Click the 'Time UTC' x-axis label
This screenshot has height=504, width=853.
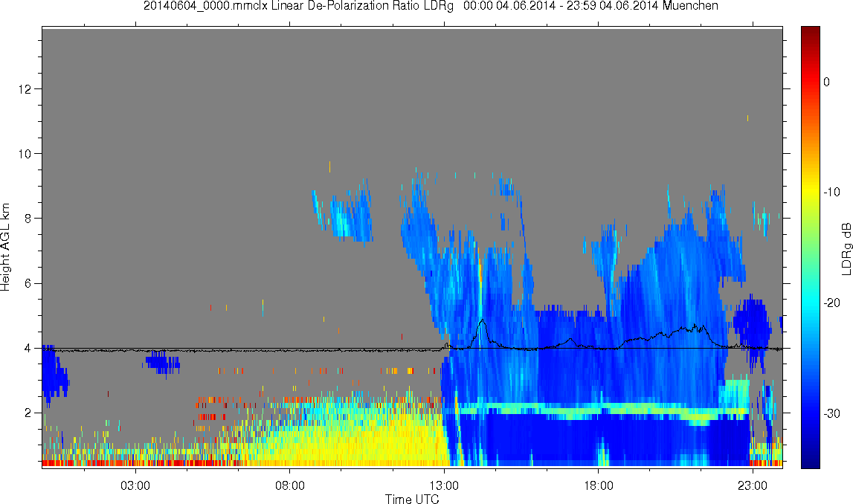[412, 499]
